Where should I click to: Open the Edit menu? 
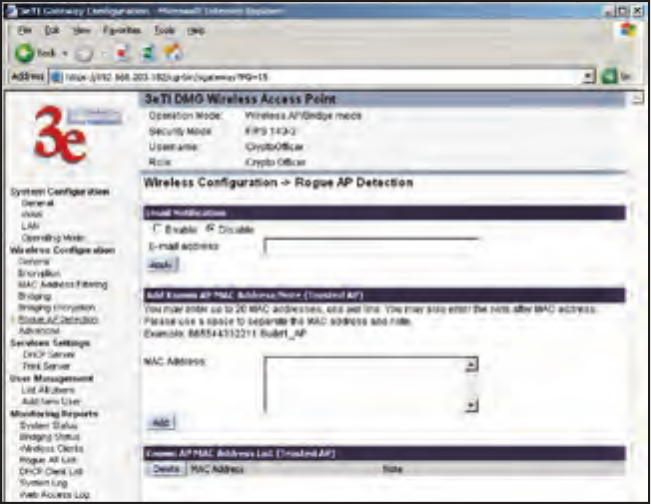coord(51,30)
